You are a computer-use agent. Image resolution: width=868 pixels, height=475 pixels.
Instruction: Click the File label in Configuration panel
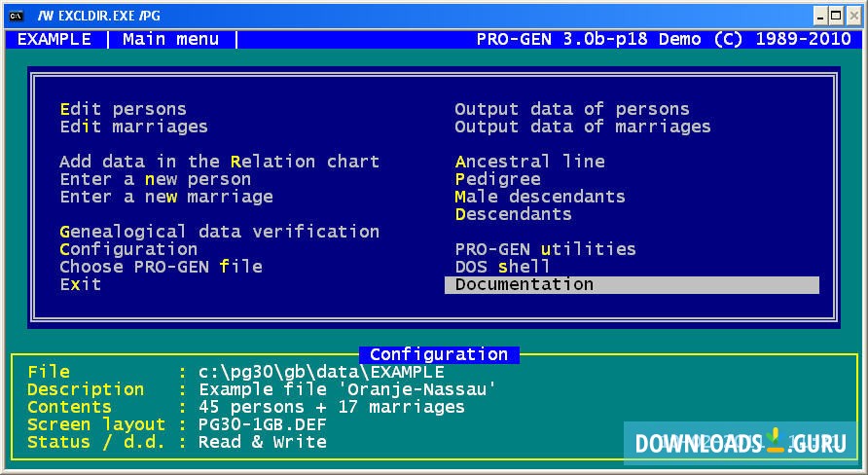(49, 372)
